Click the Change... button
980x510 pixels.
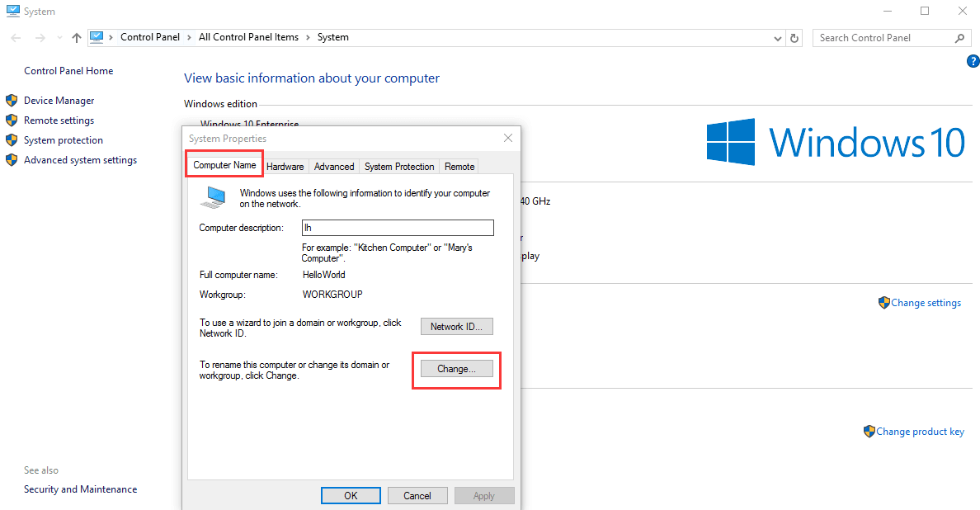click(456, 369)
